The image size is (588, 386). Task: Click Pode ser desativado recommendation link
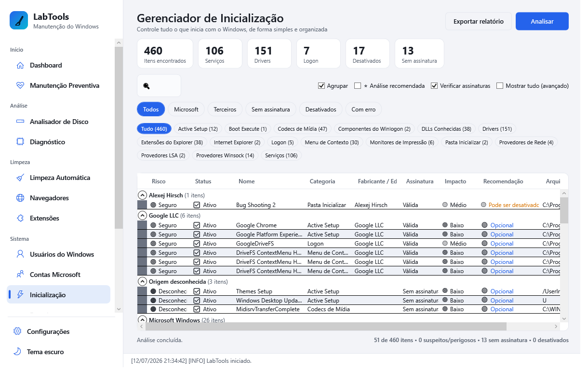pos(514,205)
